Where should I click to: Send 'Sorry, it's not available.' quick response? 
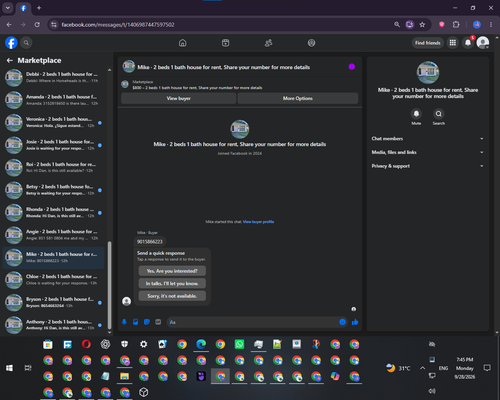pyautogui.click(x=172, y=296)
